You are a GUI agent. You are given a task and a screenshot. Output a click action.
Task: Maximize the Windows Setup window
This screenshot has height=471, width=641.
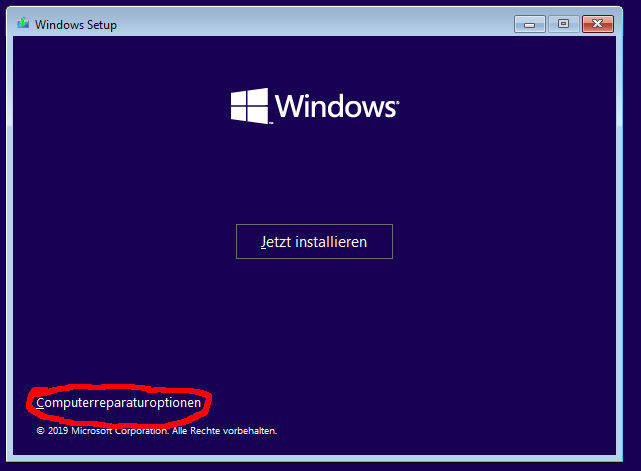click(563, 24)
